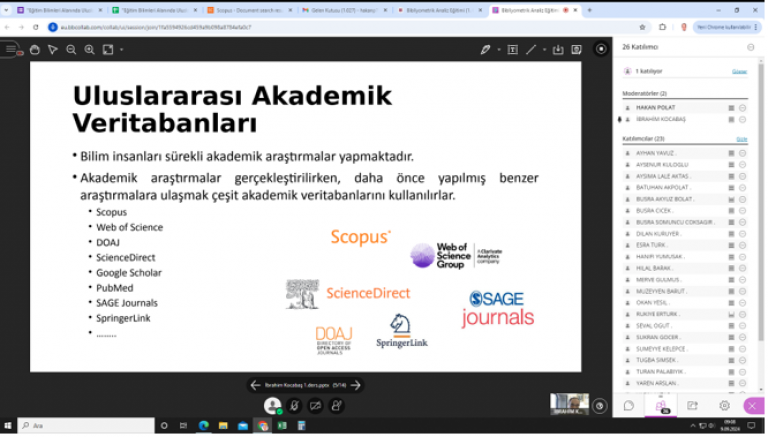Open my status and settings avatar
This screenshot has height=437, width=768.
[272, 406]
